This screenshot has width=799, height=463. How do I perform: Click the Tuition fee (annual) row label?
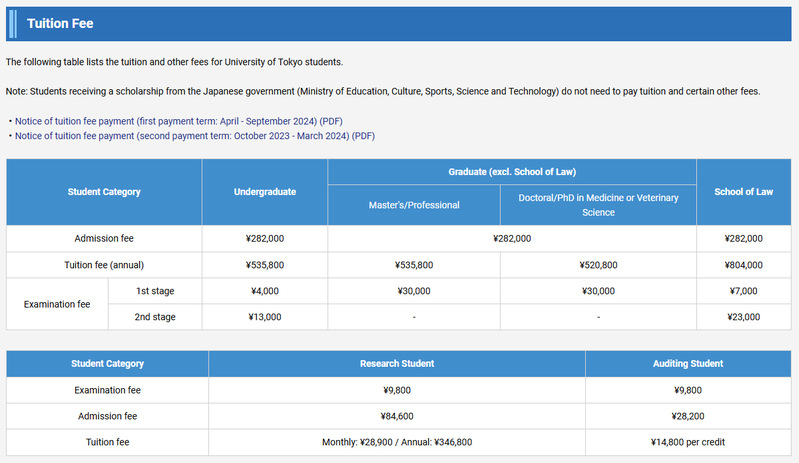coord(104,265)
